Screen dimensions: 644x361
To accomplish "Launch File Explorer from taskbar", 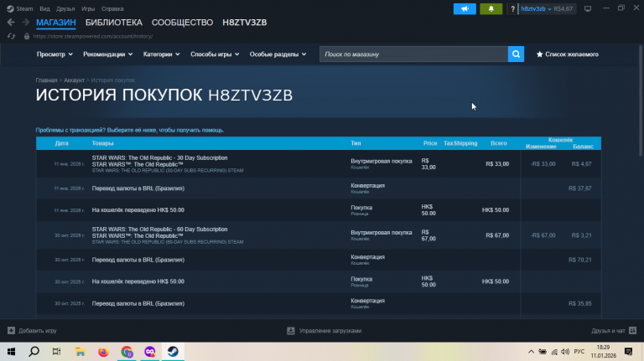I will click(80, 352).
